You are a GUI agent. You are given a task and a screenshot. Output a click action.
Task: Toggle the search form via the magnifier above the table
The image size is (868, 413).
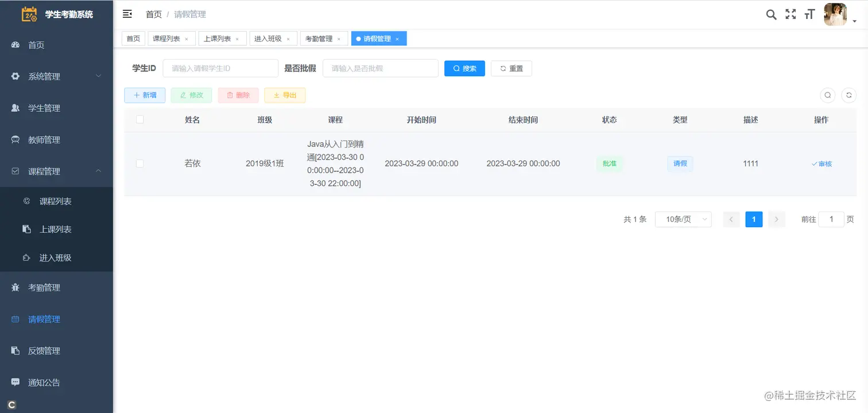[827, 95]
